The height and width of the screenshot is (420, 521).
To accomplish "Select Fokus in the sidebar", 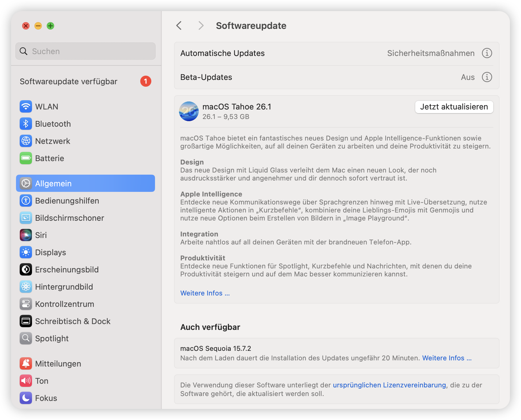I will (x=86, y=398).
